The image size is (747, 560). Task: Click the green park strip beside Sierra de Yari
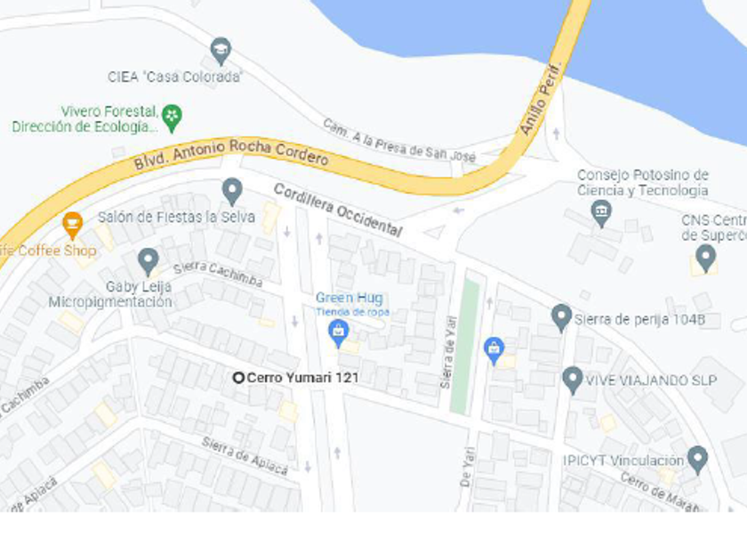tap(464, 346)
